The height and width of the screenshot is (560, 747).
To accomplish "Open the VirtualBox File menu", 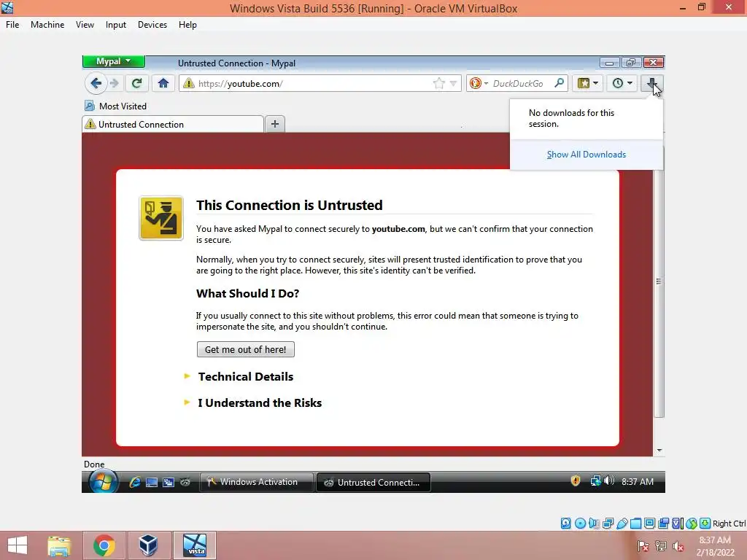I will (12, 25).
